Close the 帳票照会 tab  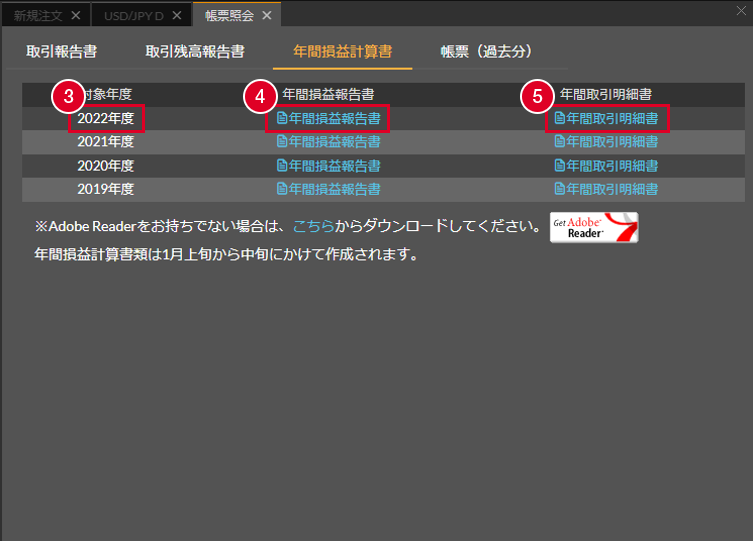pyautogui.click(x=267, y=16)
